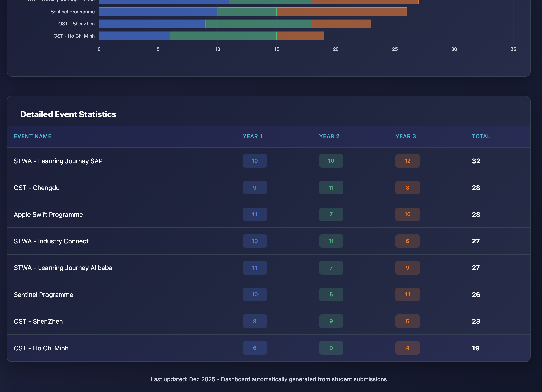The height and width of the screenshot is (392, 542).
Task: Click the Detailed Event Statistics heading
Action: [68, 114]
